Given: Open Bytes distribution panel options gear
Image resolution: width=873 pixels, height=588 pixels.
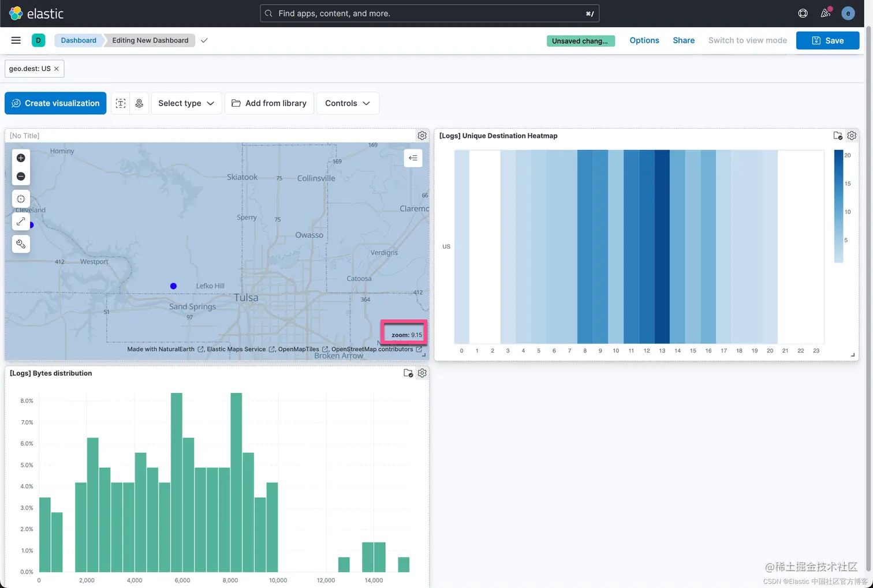Looking at the screenshot, I should [x=422, y=373].
